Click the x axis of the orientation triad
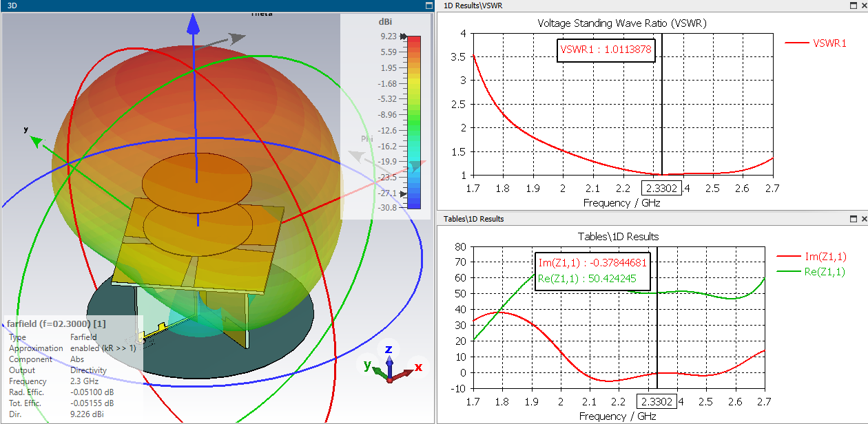Screen dimensions: 868x424 [x=418, y=368]
